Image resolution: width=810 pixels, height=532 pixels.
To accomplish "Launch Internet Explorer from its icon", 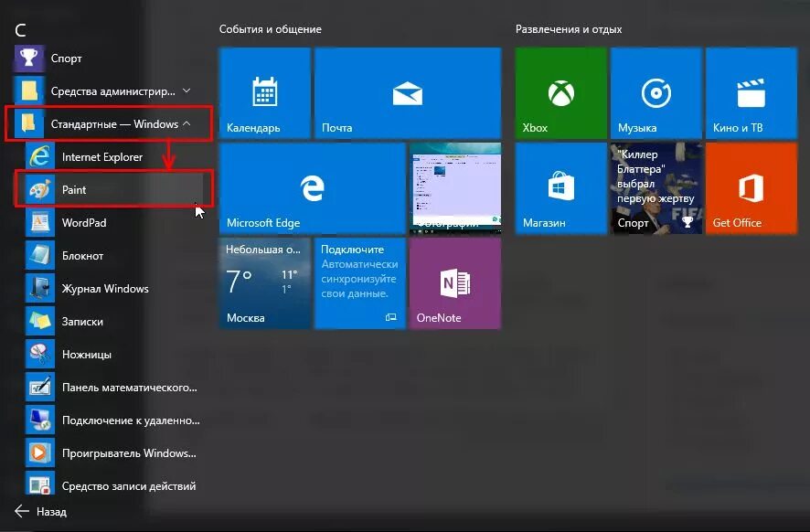I will pyautogui.click(x=40, y=156).
